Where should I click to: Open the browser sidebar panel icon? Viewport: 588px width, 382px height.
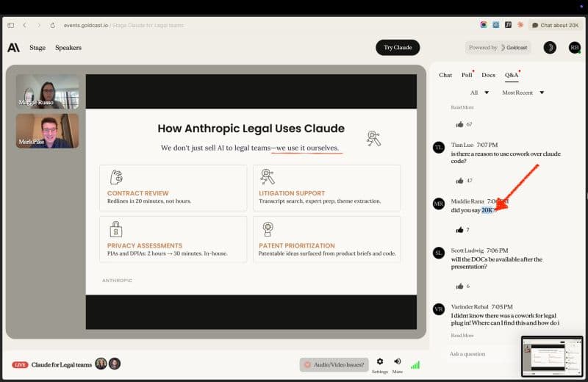tap(10, 25)
